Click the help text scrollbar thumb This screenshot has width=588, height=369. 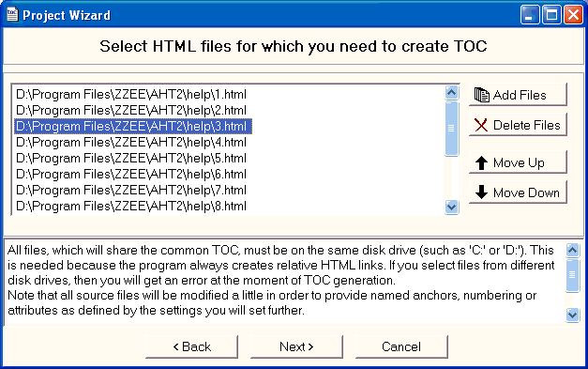coord(572,275)
